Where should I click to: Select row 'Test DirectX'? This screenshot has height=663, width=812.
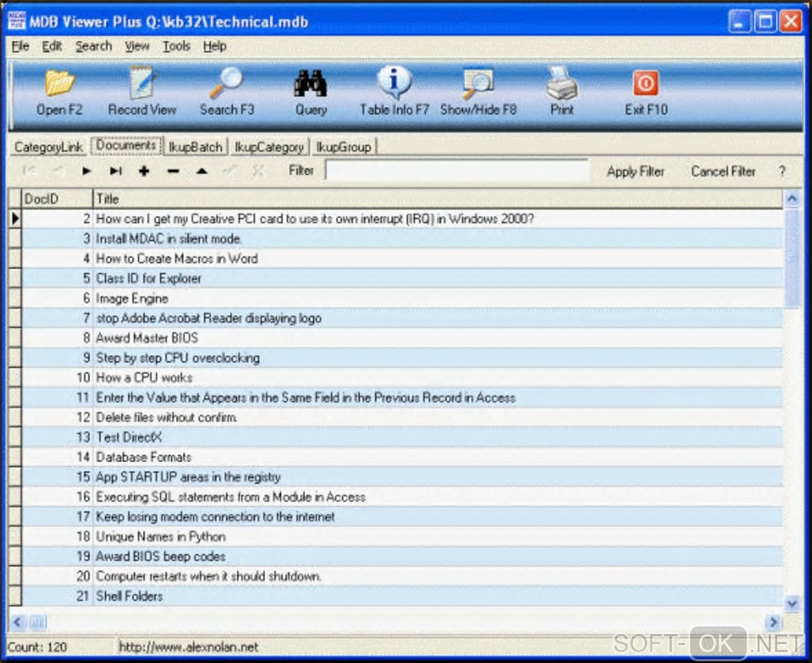coord(402,437)
